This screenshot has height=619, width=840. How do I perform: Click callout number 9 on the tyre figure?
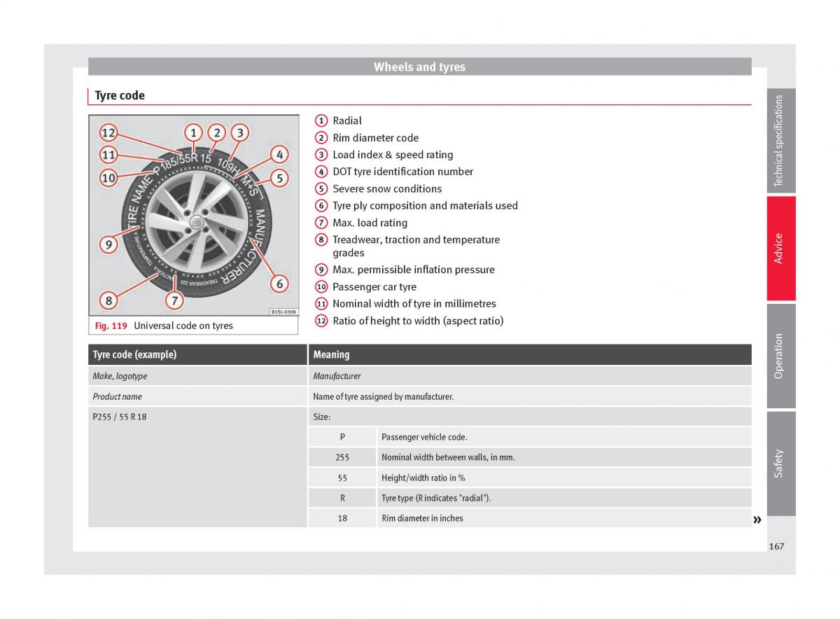[x=108, y=244]
